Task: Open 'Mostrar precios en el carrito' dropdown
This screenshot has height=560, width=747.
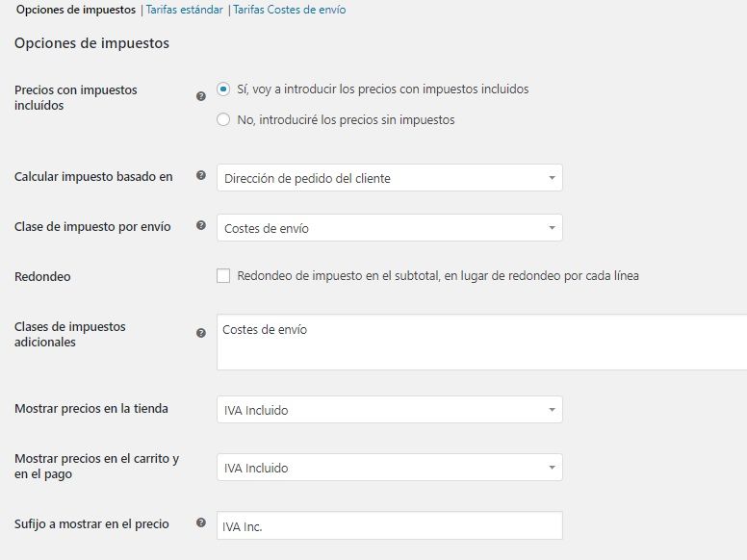Action: [x=389, y=467]
